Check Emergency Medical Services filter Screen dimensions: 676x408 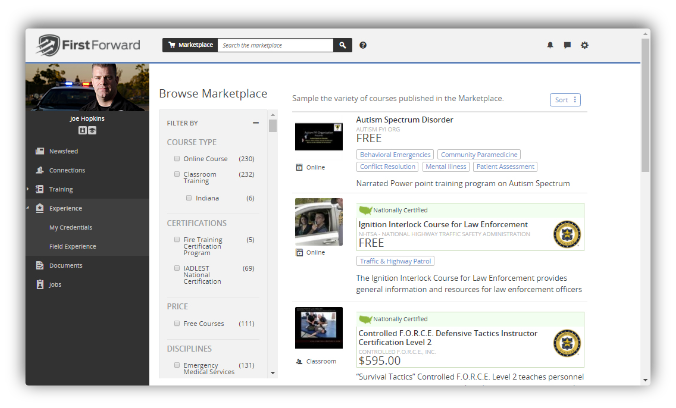177,365
